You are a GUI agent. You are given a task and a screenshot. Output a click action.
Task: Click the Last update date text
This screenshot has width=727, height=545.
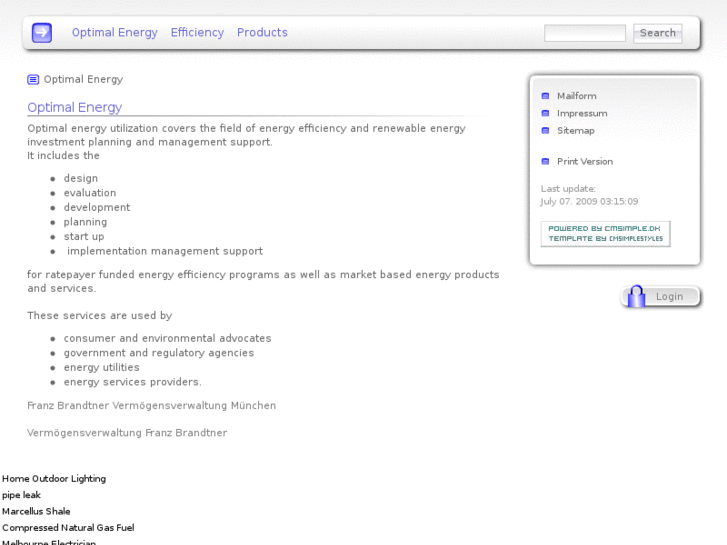pos(589,202)
